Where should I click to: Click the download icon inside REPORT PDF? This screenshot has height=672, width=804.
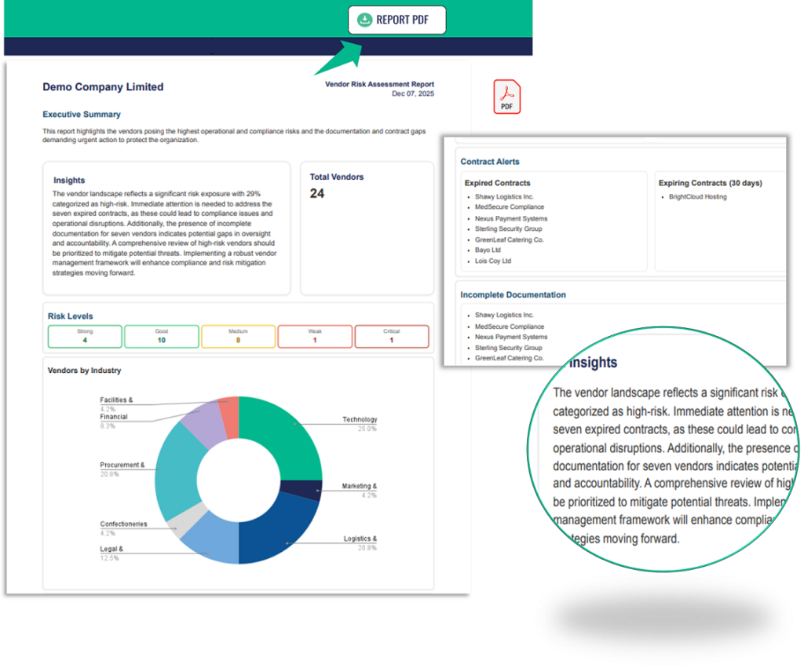click(x=364, y=20)
